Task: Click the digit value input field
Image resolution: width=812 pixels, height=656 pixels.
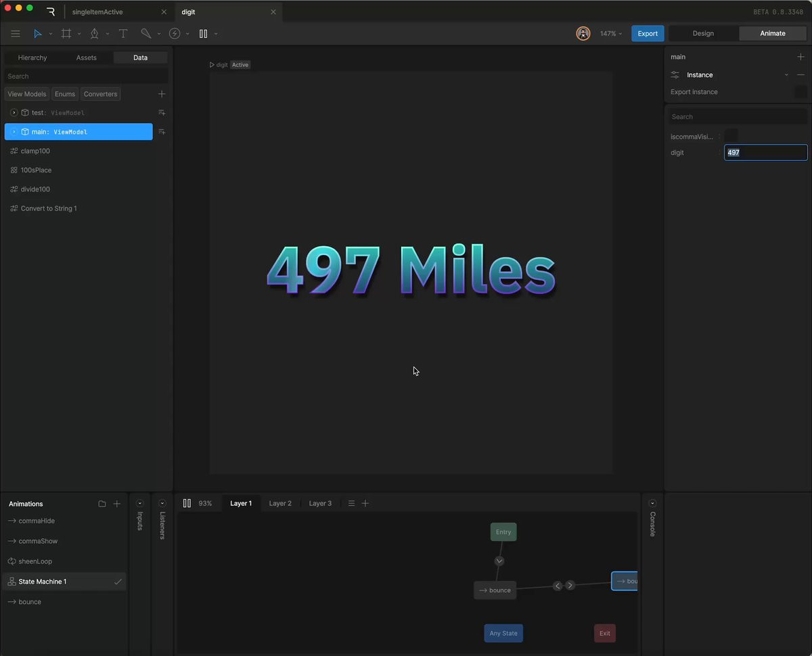Action: click(x=765, y=153)
